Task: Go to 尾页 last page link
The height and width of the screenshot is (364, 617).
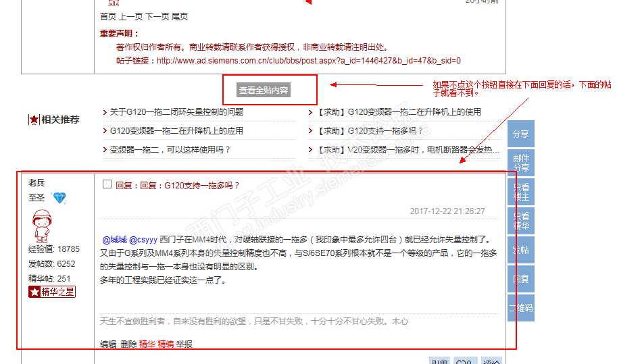Action: tap(180, 16)
